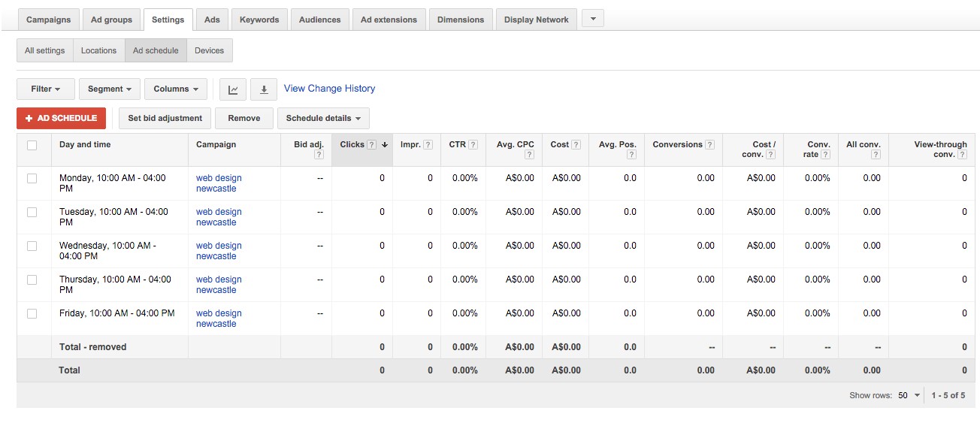Screen dimensions: 980x426
Task: Switch to the Ad groups tab
Action: [111, 20]
